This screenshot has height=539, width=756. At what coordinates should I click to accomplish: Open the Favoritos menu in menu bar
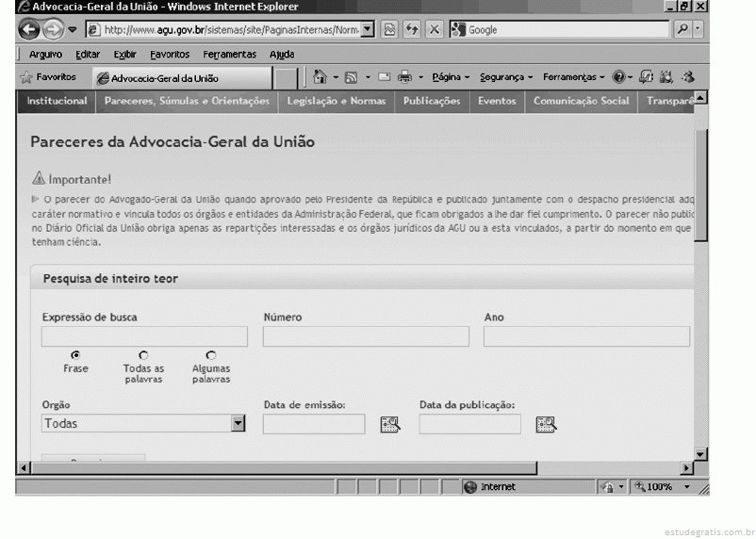coord(170,55)
